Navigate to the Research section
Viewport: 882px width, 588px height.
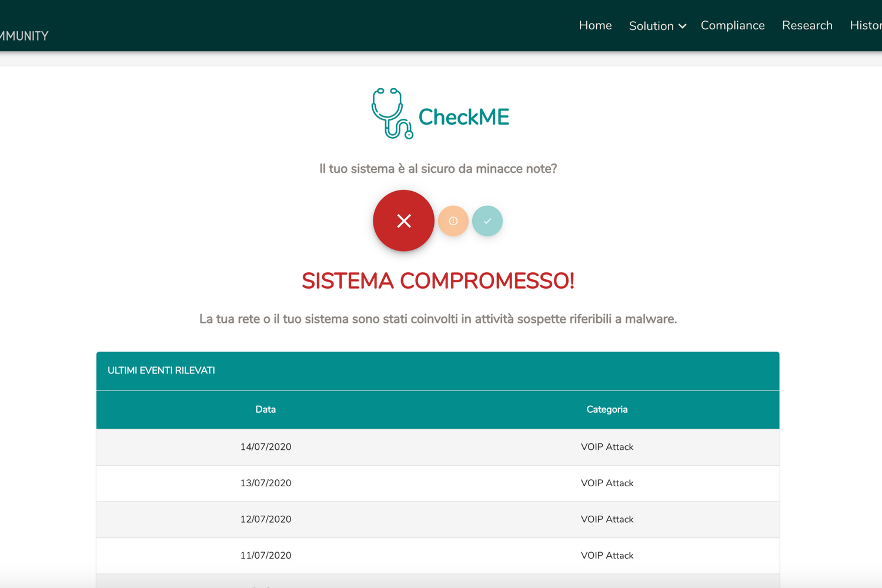coord(807,25)
